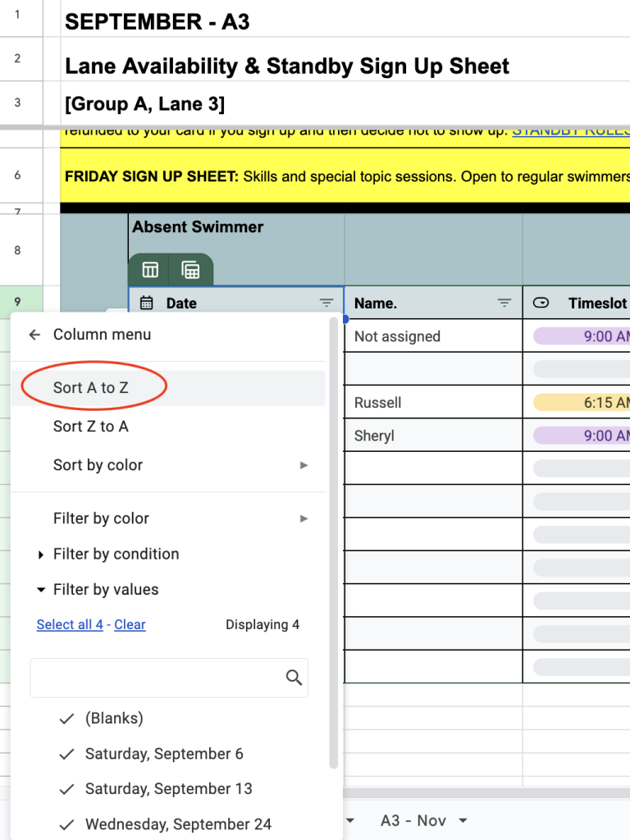Expand Filter by condition section
The height and width of the screenshot is (840, 630).
click(x=42, y=555)
